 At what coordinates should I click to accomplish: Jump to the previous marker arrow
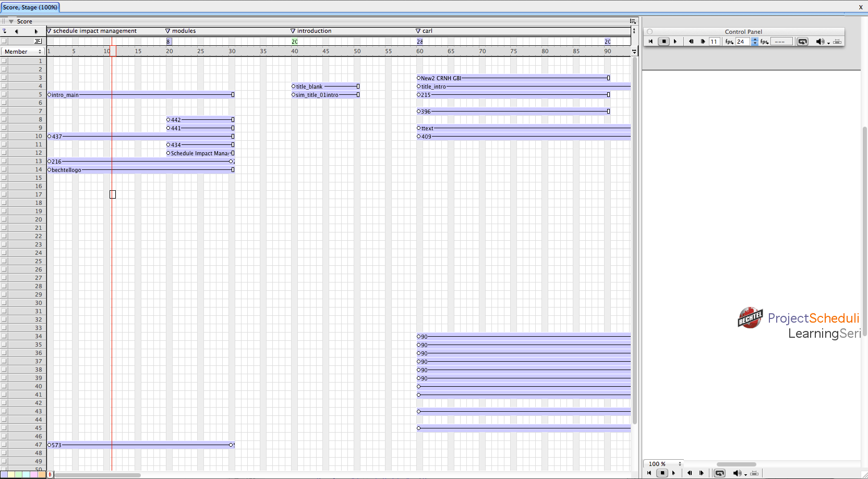[x=17, y=31]
